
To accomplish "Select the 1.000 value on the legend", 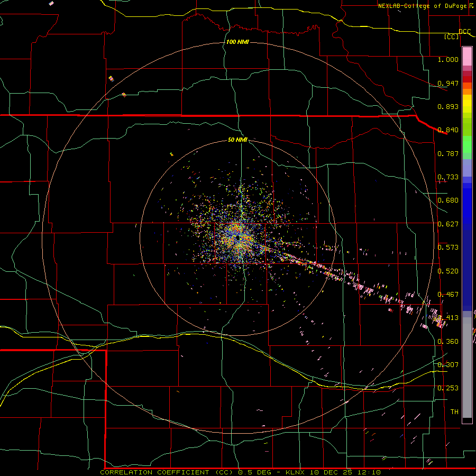I will coord(448,60).
